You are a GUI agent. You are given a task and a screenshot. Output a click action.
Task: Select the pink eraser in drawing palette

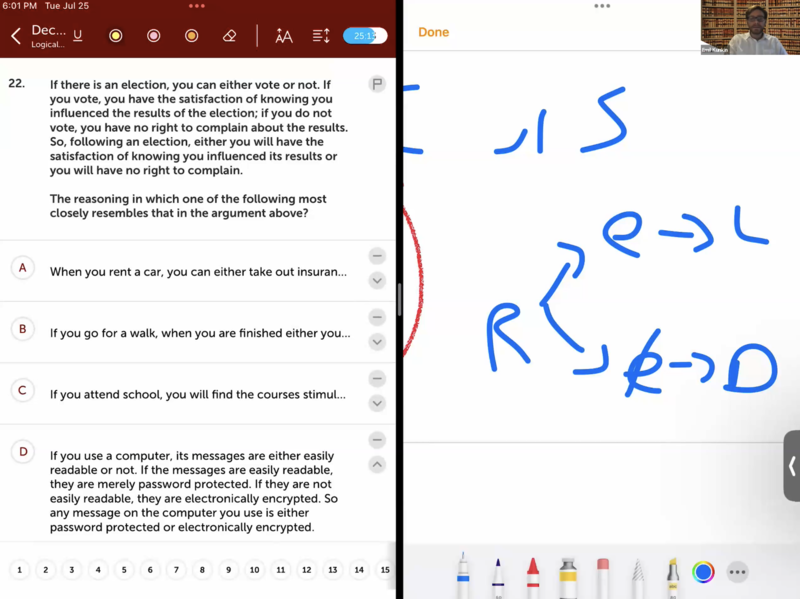pos(603,574)
